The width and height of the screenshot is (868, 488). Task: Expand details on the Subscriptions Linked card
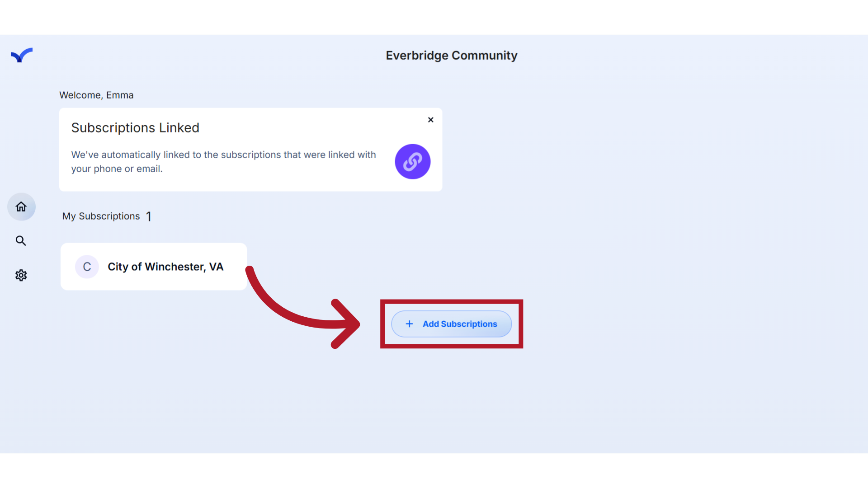250,150
